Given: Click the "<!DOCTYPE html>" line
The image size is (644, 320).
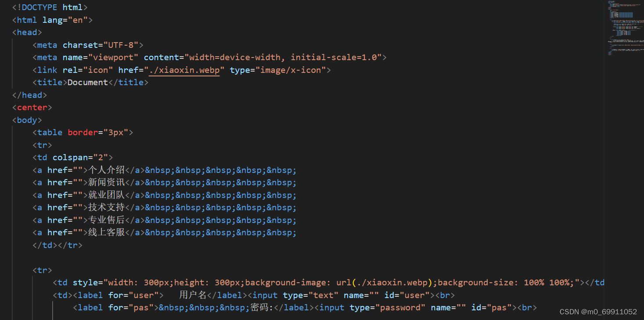Looking at the screenshot, I should tap(50, 7).
